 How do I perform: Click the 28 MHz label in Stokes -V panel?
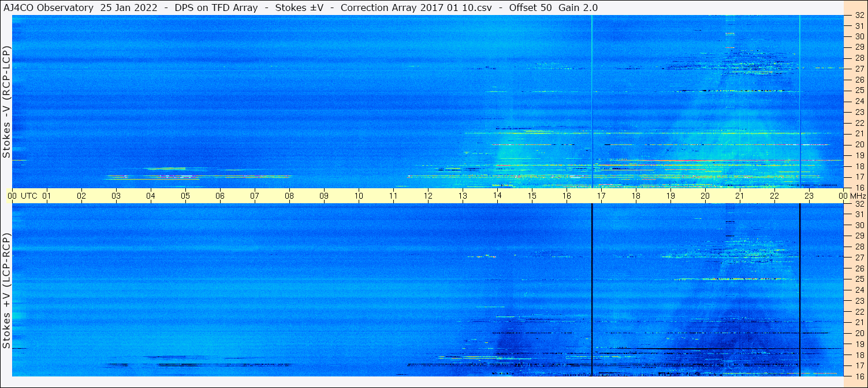click(859, 58)
